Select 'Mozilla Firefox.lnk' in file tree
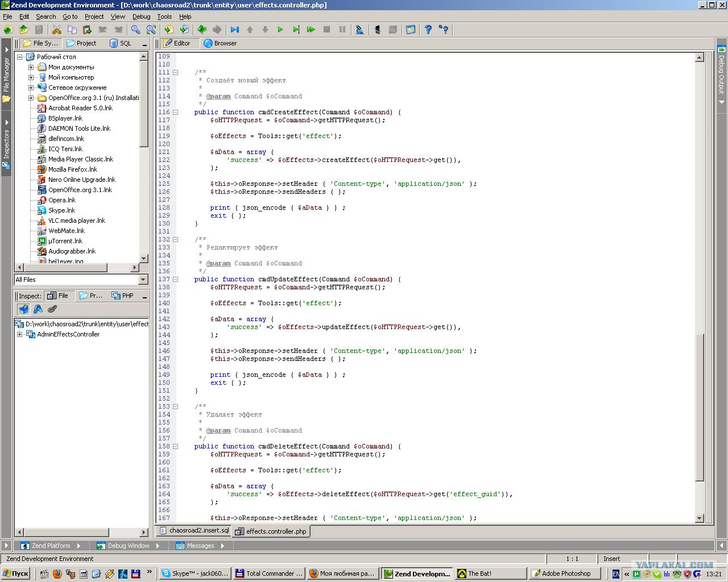This screenshot has height=582, width=728. (72, 169)
